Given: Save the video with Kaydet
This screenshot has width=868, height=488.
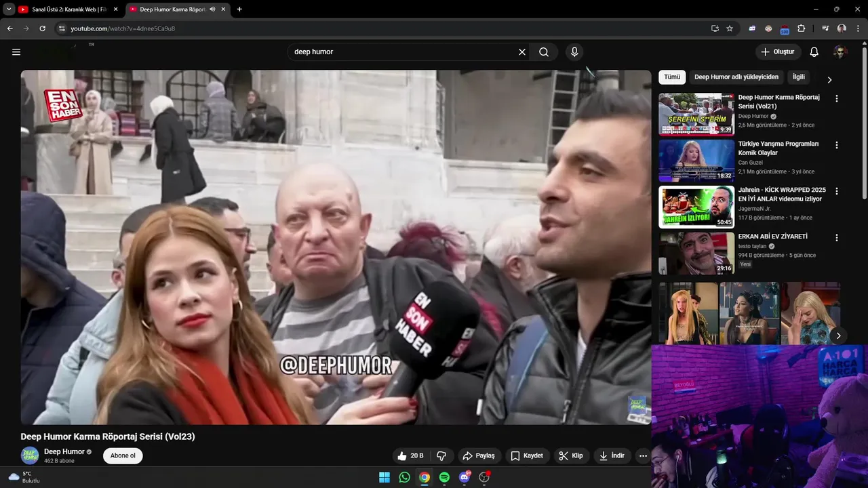Looking at the screenshot, I should click(x=527, y=455).
